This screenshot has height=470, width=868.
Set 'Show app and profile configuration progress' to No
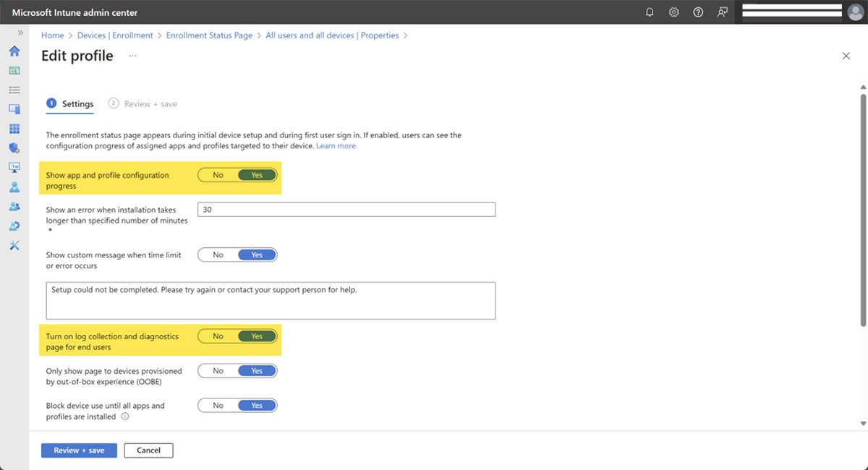(x=218, y=175)
